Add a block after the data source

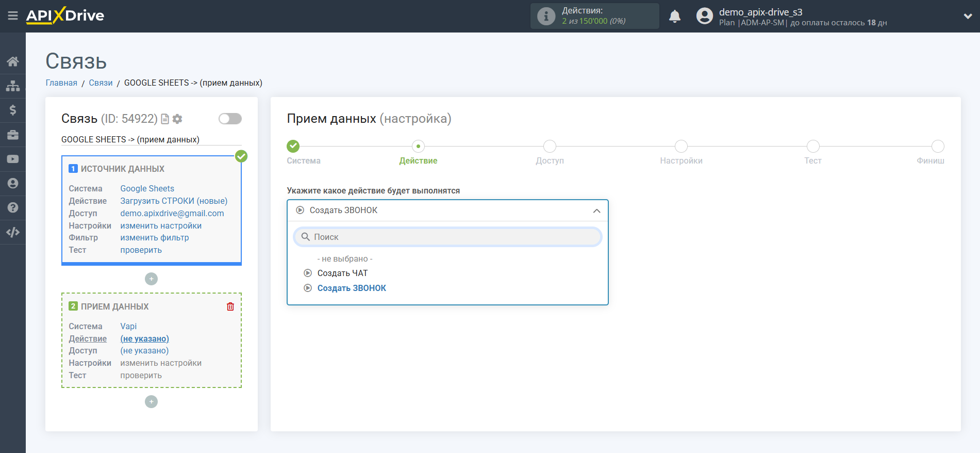[151, 279]
